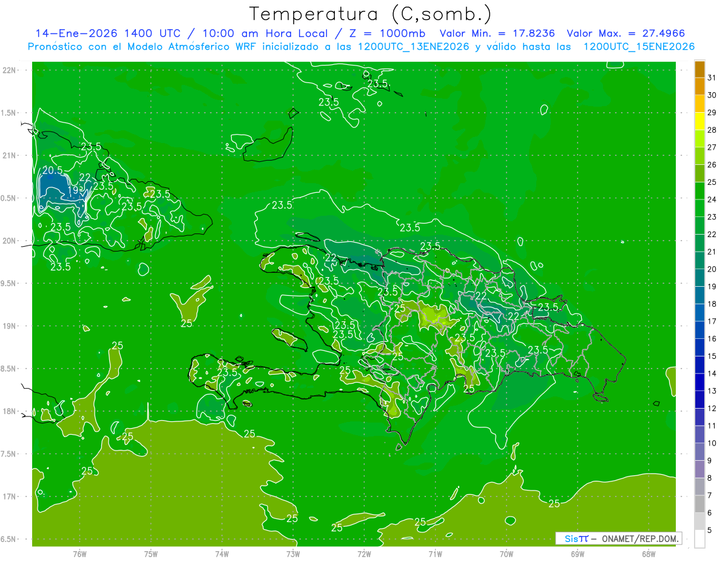
Task: Click the color scale label 28
Action: 712,130
